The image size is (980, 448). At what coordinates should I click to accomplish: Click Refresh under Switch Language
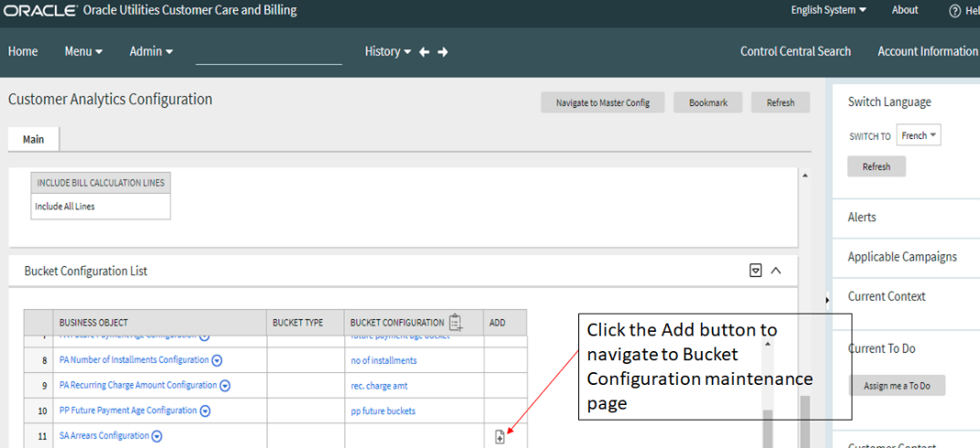[877, 166]
